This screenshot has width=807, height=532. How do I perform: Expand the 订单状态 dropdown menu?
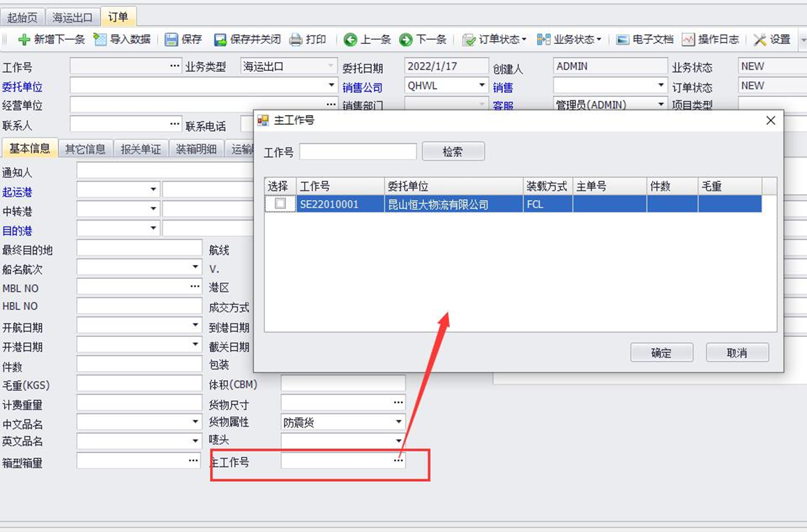(x=495, y=40)
